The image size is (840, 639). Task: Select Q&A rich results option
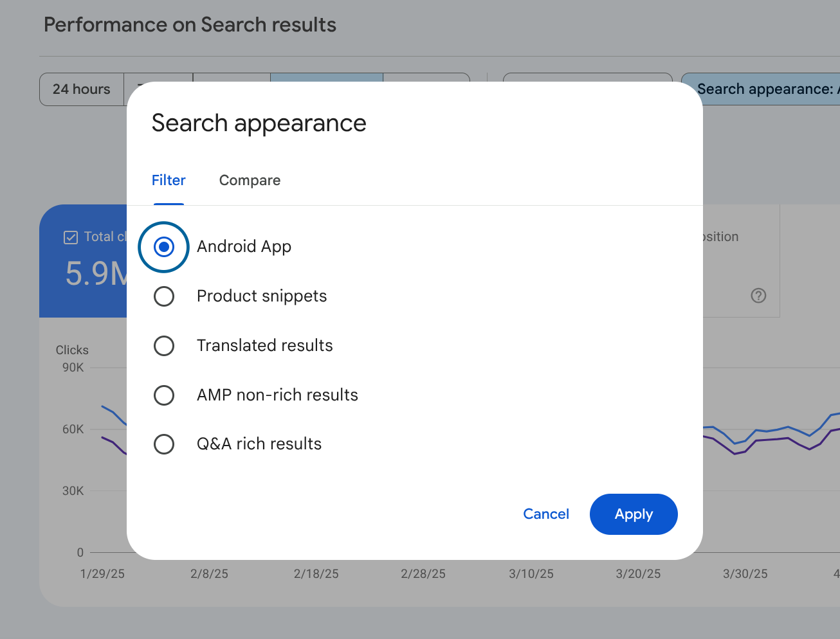pos(164,444)
